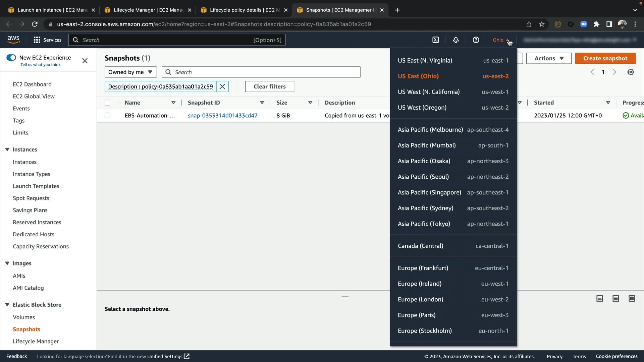Open table preferences gear icon
Screen dimensions: 644x362
(x=631, y=72)
